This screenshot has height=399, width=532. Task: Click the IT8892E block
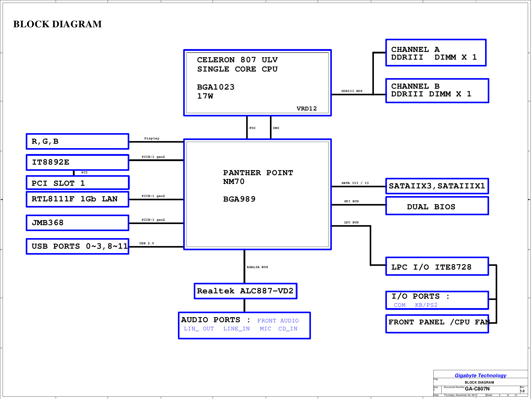point(78,162)
